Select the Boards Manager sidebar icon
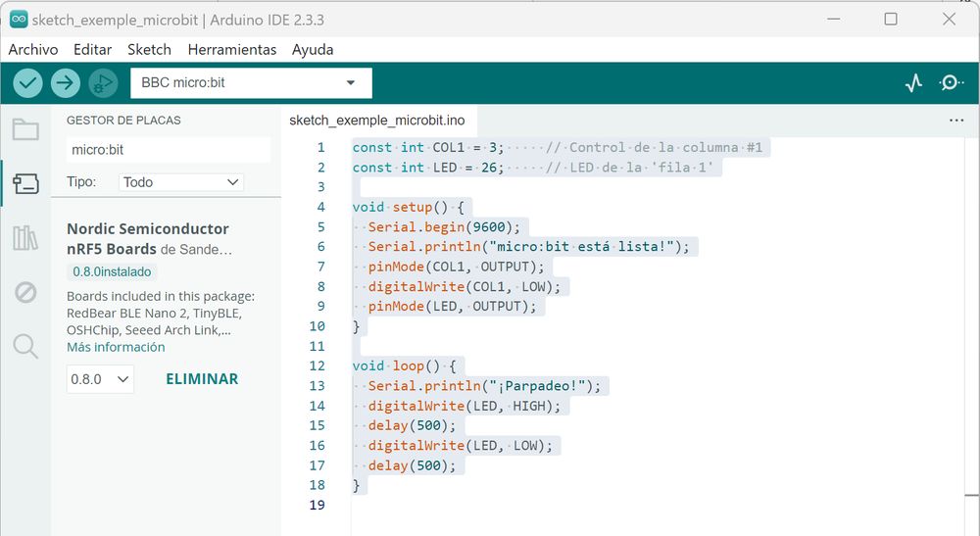Viewport: 980px width, 536px height. coord(25,183)
